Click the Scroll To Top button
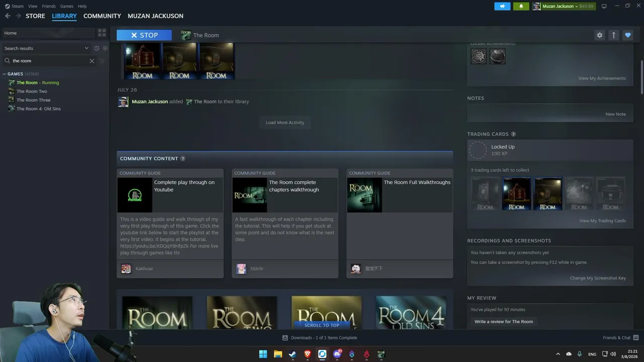Viewport: 644px width, 362px height. [x=322, y=325]
